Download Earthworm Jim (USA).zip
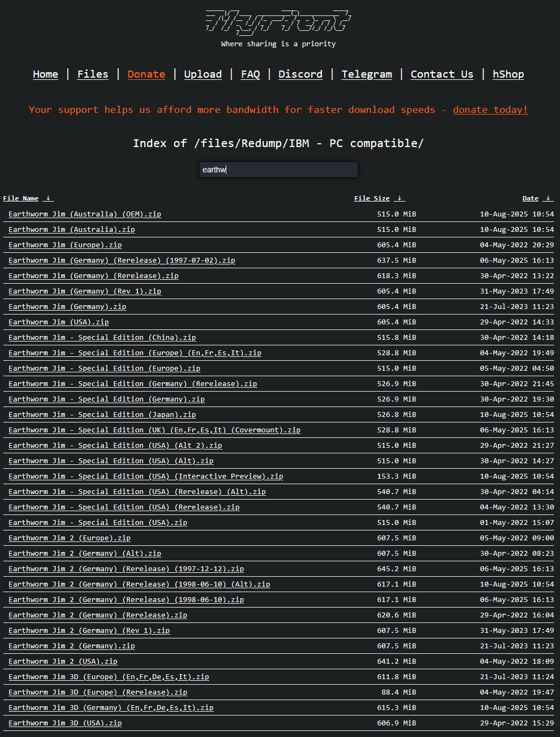560x737 pixels. pos(58,322)
